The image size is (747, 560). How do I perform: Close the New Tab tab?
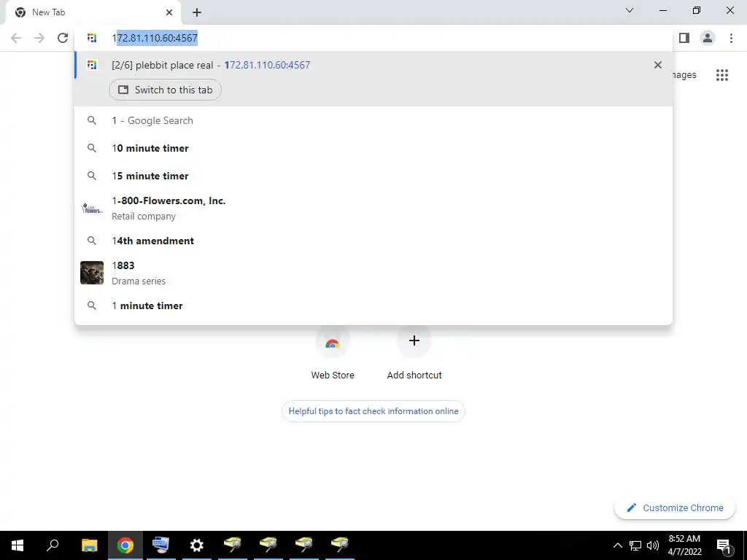pos(169,12)
